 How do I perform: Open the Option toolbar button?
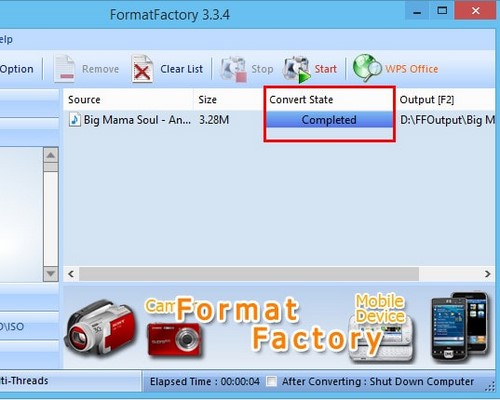pos(17,69)
